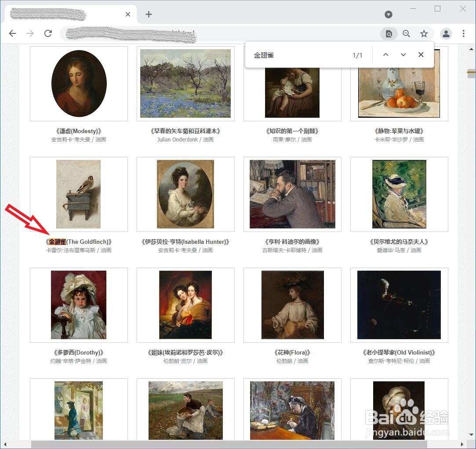Click artist text Julian Onderdonk / 油画
Screen dimensions: 476x449
coord(185,140)
